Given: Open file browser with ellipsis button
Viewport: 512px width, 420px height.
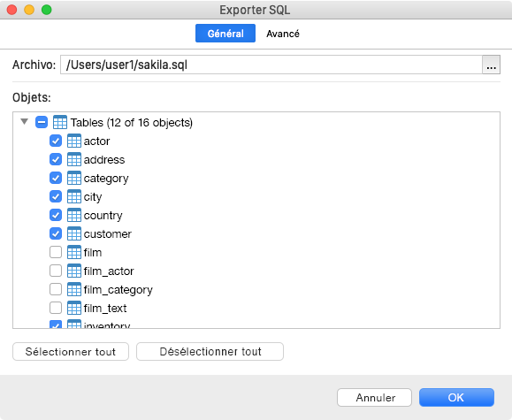Looking at the screenshot, I should point(491,65).
